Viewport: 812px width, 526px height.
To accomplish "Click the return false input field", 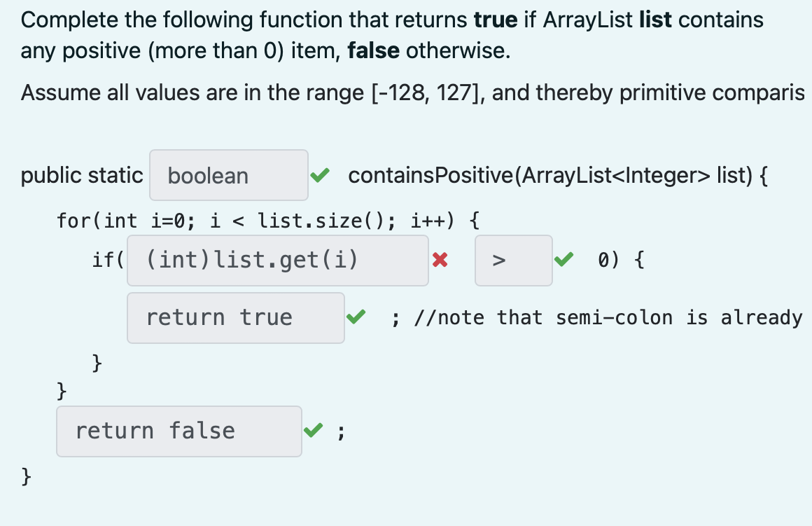I will coord(179,431).
